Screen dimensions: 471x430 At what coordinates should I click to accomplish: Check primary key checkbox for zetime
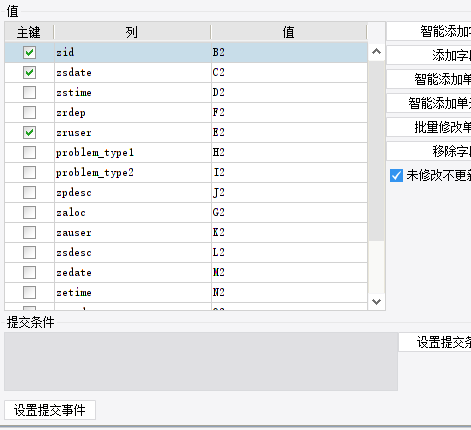29,292
